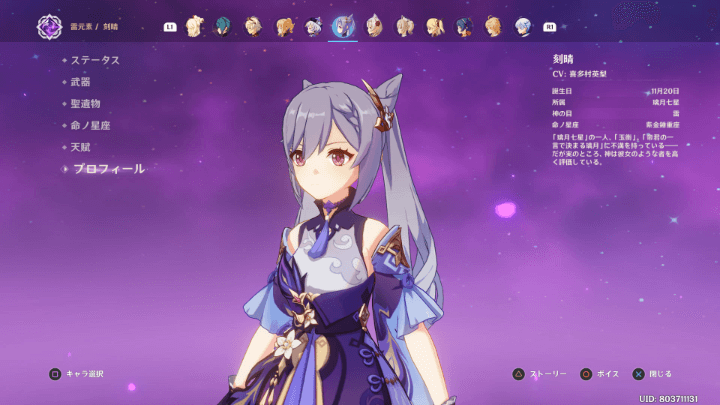Select the blonde twin-tail black-ribbon portrait

pyautogui.click(x=434, y=26)
